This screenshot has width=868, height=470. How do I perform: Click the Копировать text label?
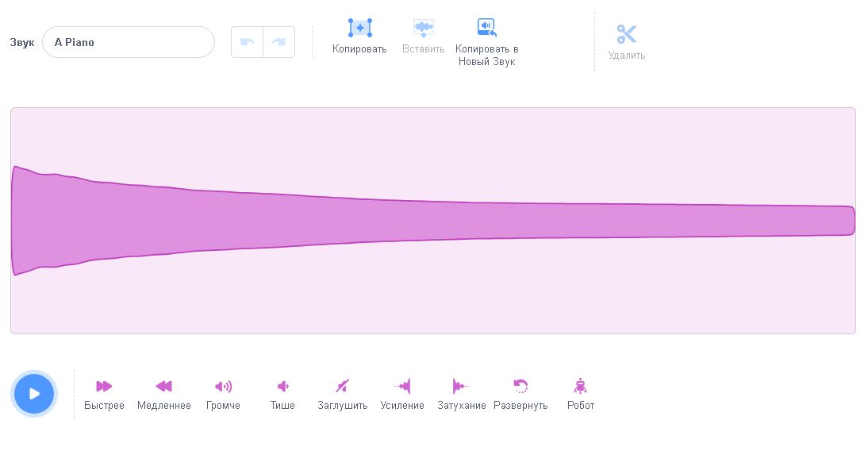click(x=359, y=49)
